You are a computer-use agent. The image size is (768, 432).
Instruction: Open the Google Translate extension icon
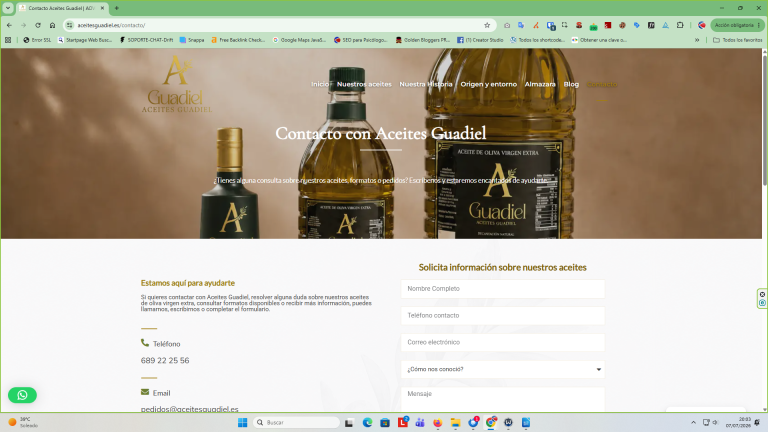point(521,25)
